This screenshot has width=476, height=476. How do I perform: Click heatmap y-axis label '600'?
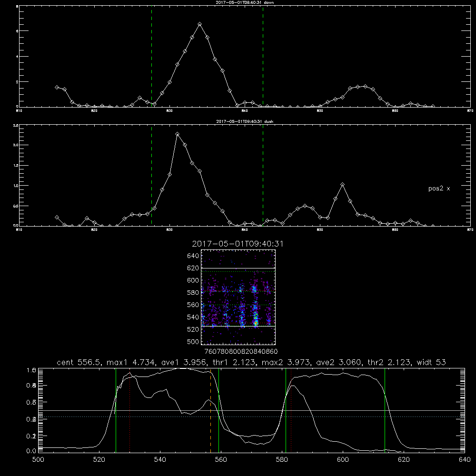pos(193,280)
